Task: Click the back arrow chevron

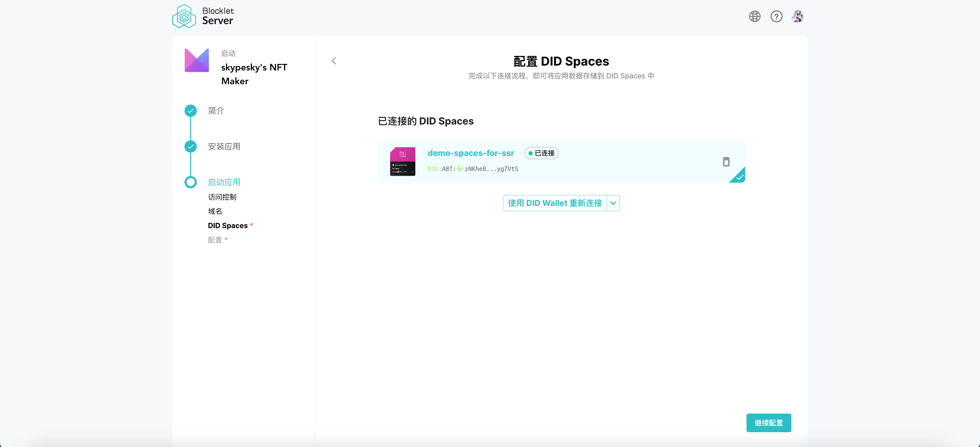Action: pos(334,61)
